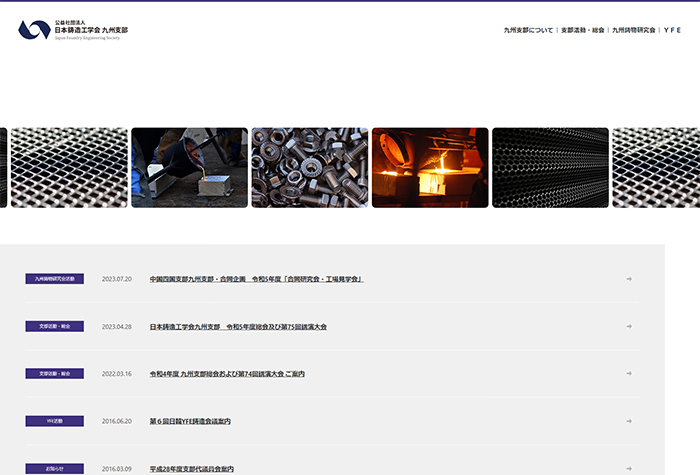700x475 pixels.
Task: Open 平成28年度支部代議員会案内 link
Action: 192,468
